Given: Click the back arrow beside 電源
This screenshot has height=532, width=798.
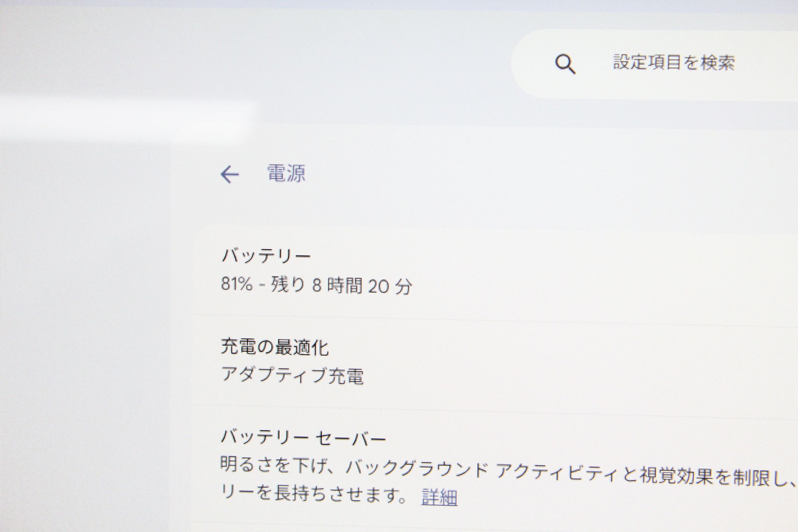Looking at the screenshot, I should pyautogui.click(x=230, y=174).
